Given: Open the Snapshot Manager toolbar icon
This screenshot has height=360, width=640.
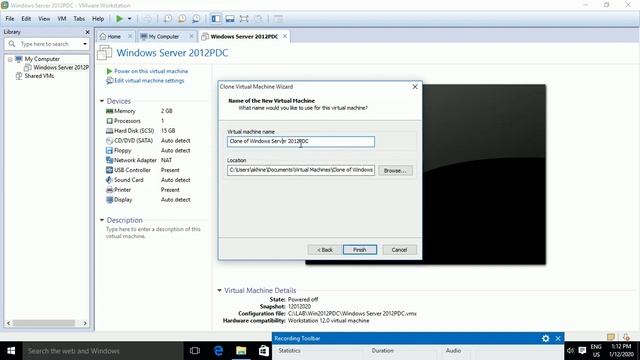Looking at the screenshot, I should pyautogui.click(x=196, y=19).
